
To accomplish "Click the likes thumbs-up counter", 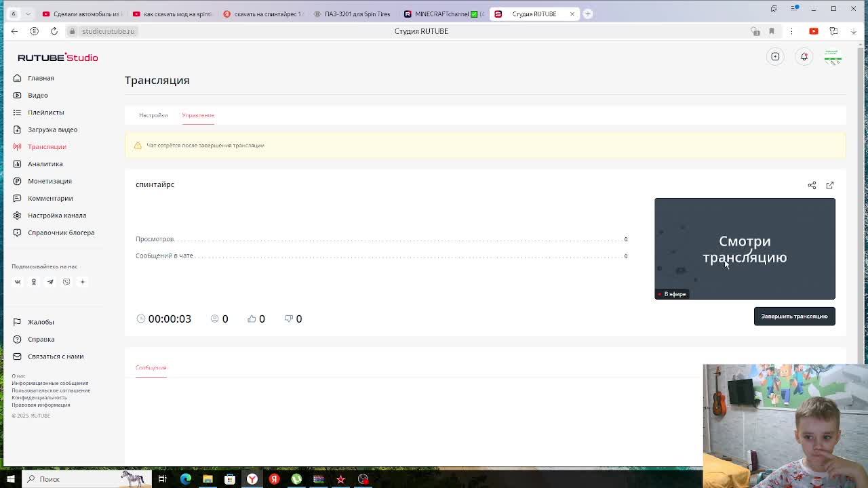I will point(256,319).
